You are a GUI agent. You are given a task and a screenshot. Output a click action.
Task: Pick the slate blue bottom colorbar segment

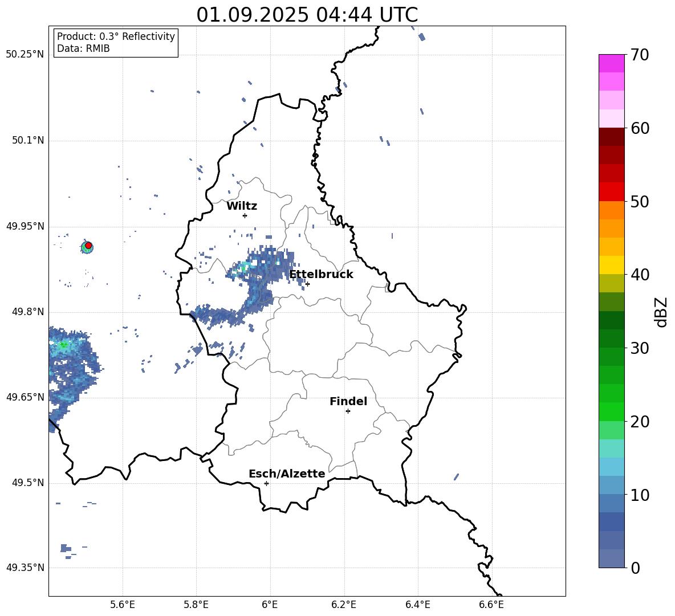click(x=611, y=558)
